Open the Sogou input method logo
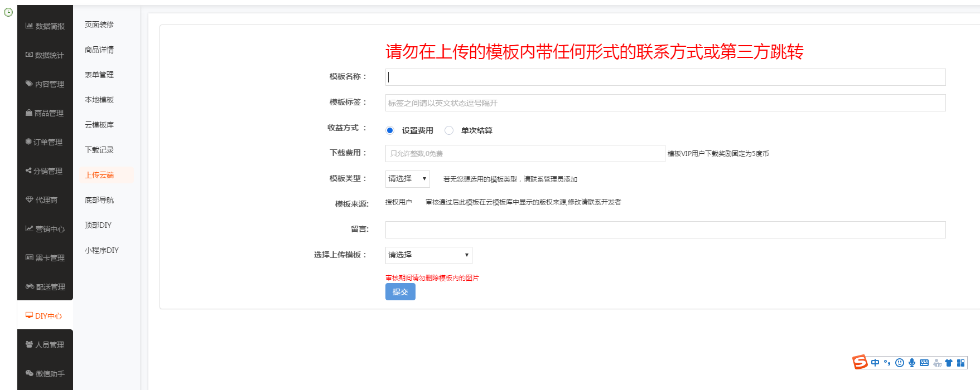This screenshot has width=980, height=390. tap(860, 362)
